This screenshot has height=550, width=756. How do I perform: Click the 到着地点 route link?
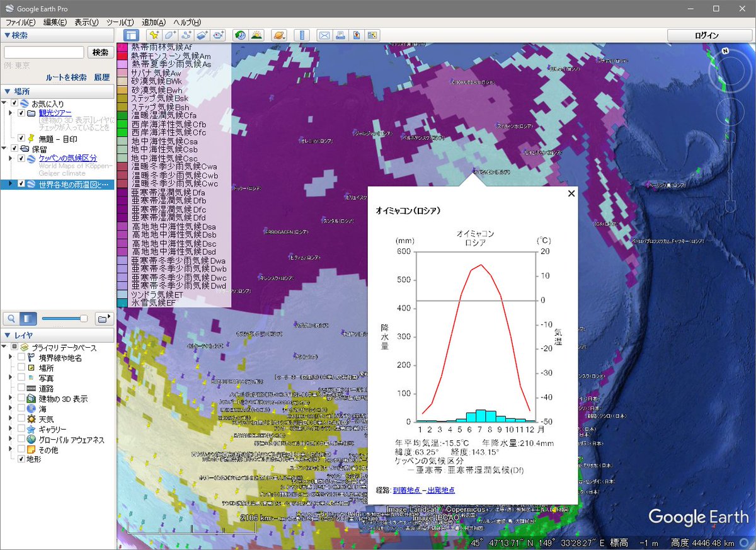(x=406, y=490)
